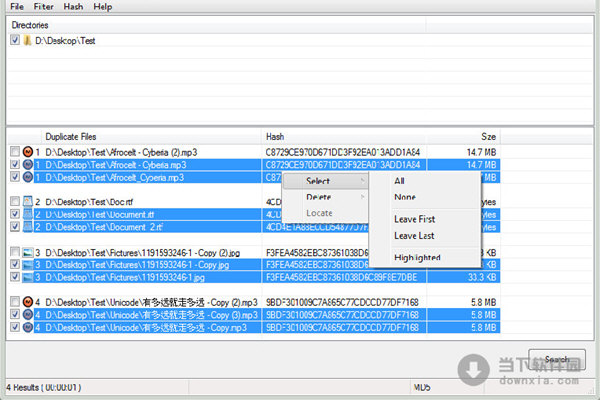Check the box for Afrocelt - Cyberia (2).mp3
The width and height of the screenshot is (600, 400).
click(x=14, y=152)
